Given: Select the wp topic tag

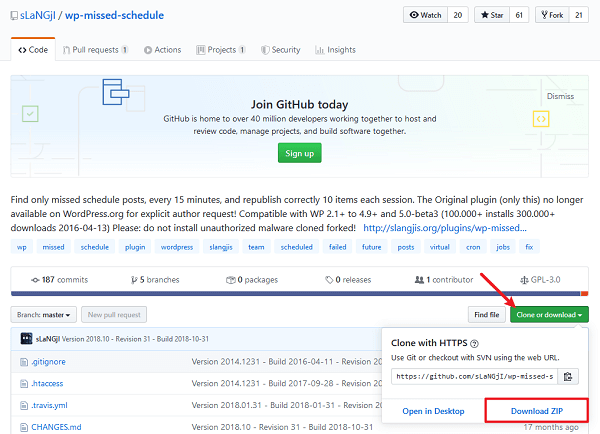Looking at the screenshot, I should pyautogui.click(x=22, y=247).
